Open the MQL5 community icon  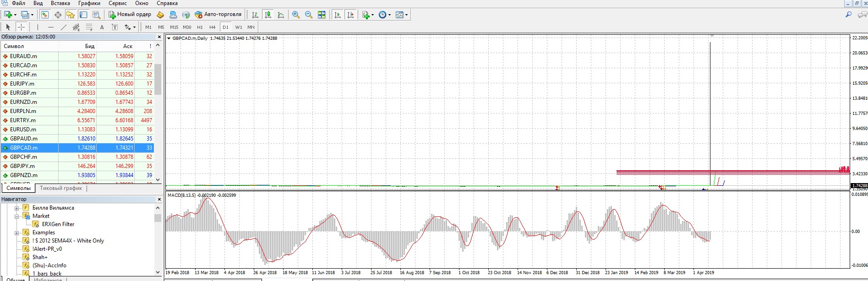pyautogui.click(x=173, y=15)
